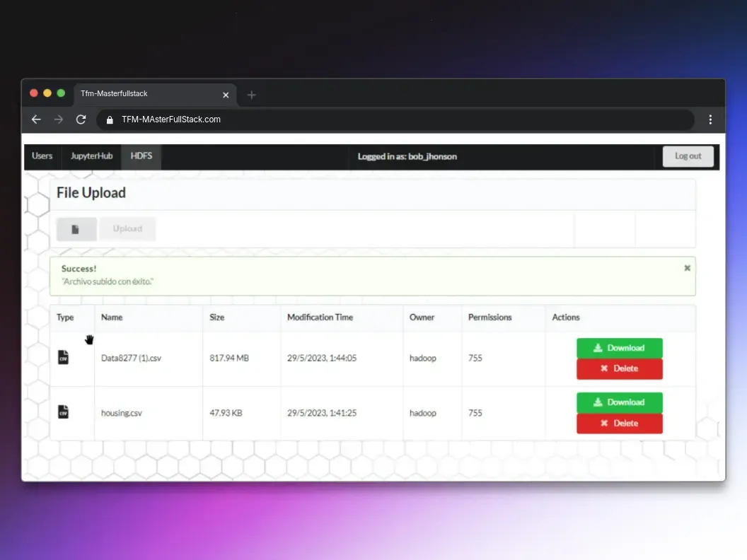Dismiss the 'Archivo subido con éxito' success alert
The height and width of the screenshot is (560, 747).
pyautogui.click(x=686, y=268)
